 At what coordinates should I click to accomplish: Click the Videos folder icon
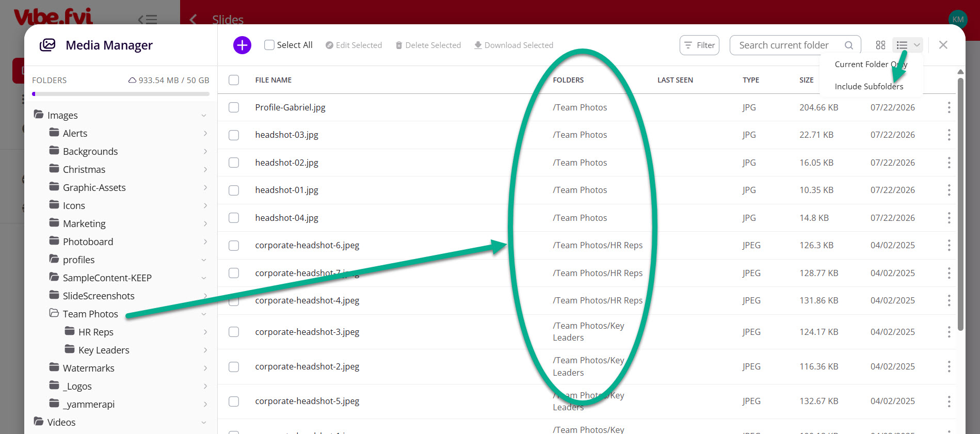pos(39,421)
